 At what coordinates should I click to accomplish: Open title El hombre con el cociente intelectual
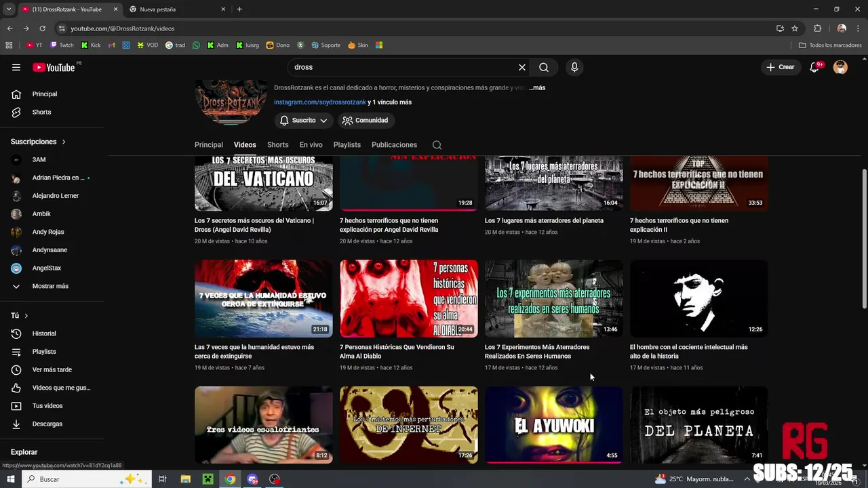(x=688, y=352)
